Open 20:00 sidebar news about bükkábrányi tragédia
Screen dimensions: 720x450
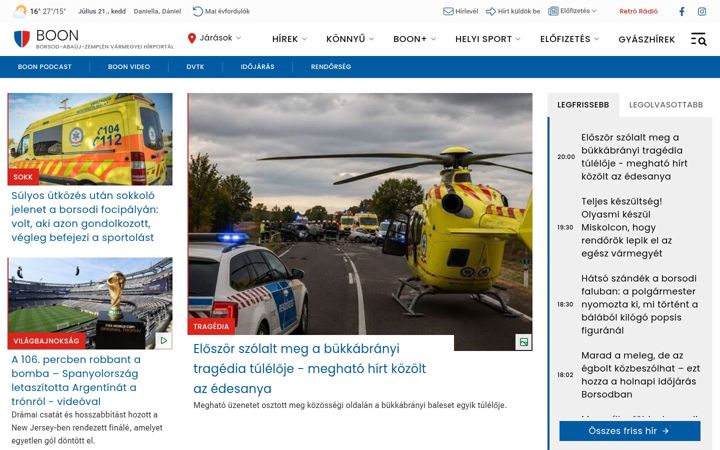[x=634, y=157]
